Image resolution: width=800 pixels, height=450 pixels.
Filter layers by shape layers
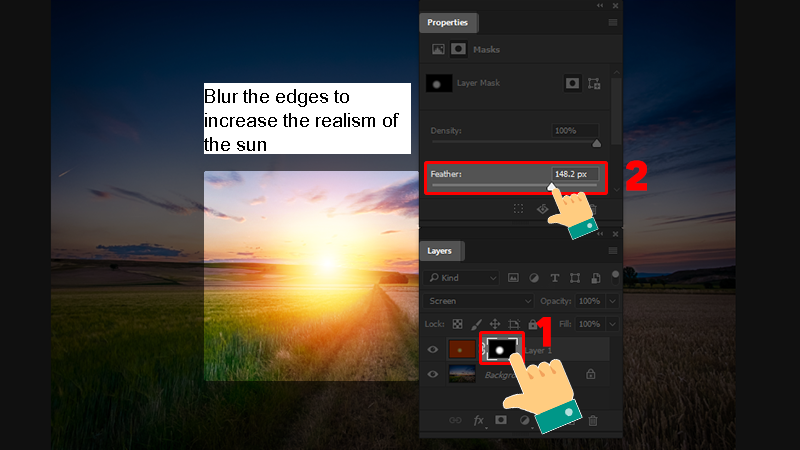[575, 278]
